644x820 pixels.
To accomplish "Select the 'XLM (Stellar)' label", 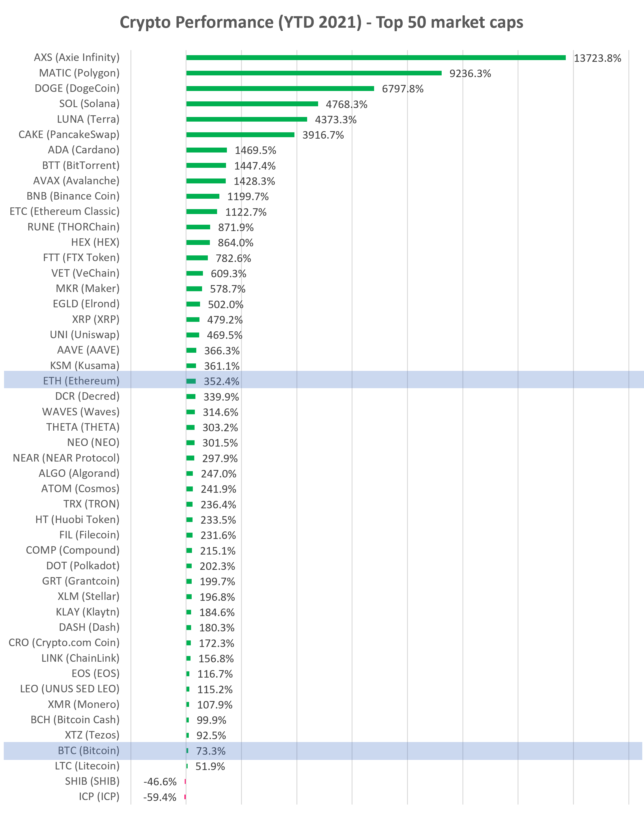I will pyautogui.click(x=89, y=596).
